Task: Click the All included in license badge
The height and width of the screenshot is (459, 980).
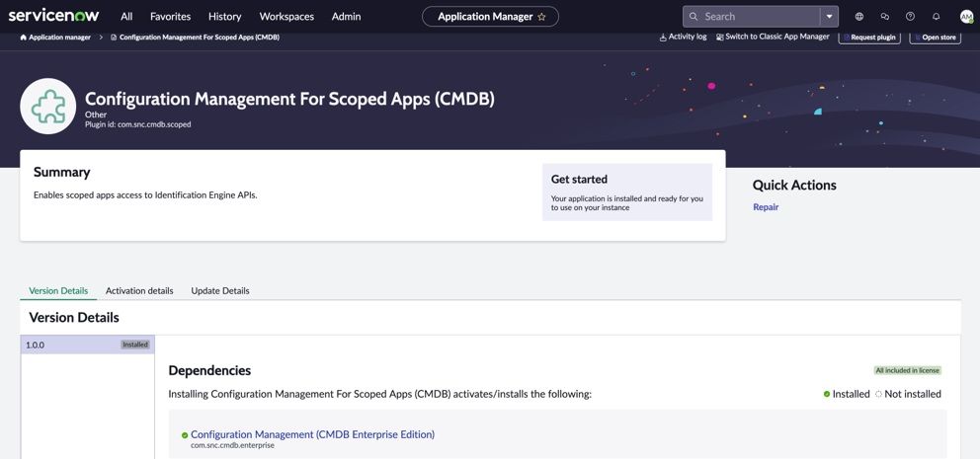Action: pyautogui.click(x=908, y=370)
